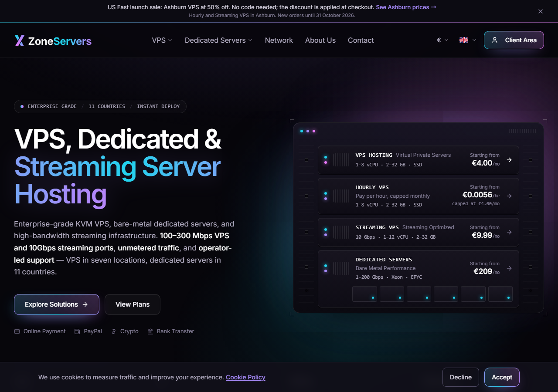Click the 'Virtual Private Servers' subtitle
Image resolution: width=558 pixels, height=392 pixels.
pos(423,155)
